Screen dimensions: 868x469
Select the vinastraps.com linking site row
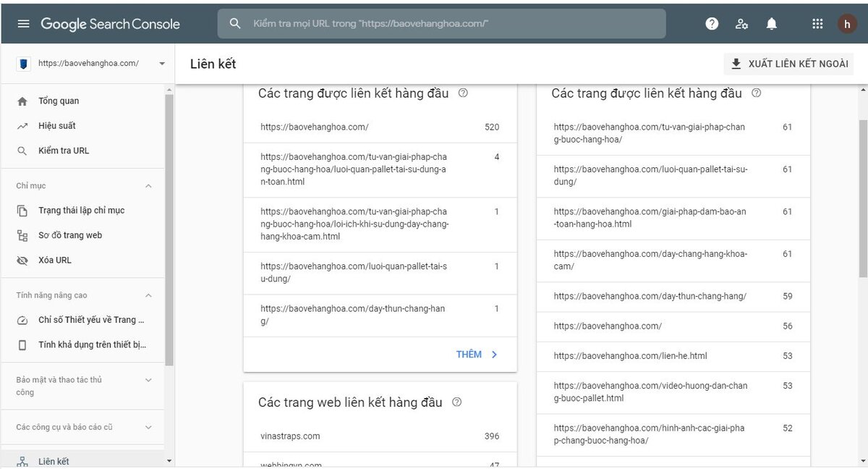click(x=380, y=436)
